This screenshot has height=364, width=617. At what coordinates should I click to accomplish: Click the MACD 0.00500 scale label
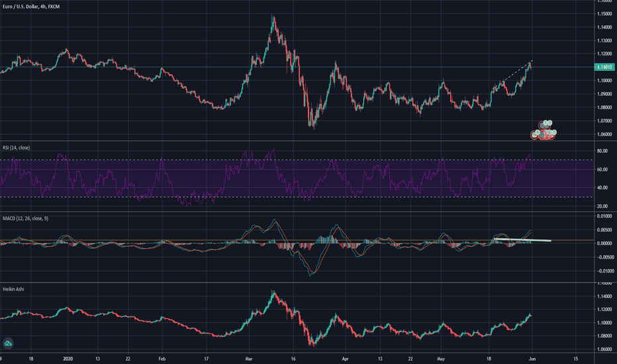pos(604,230)
